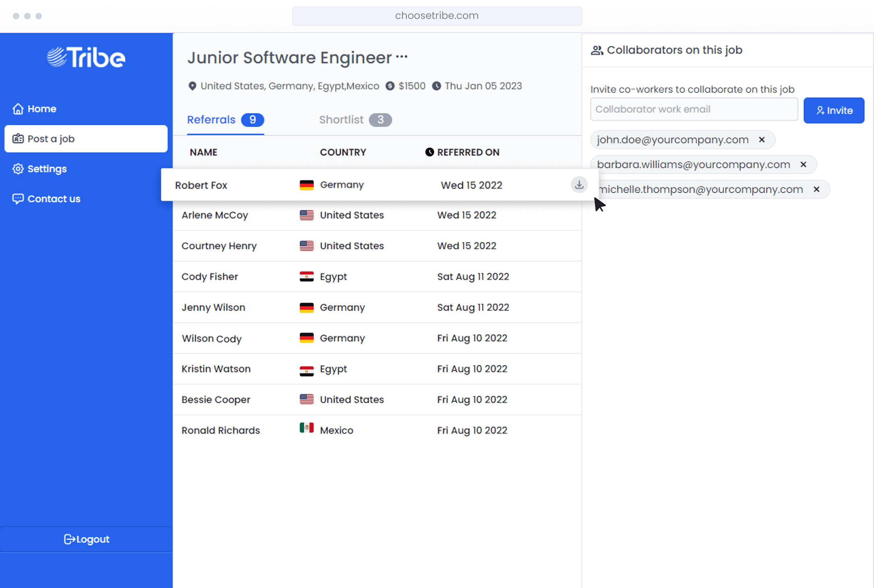Viewport: 874px width, 588px height.
Task: Open Arlene McCoy's referral row
Action: 215,215
